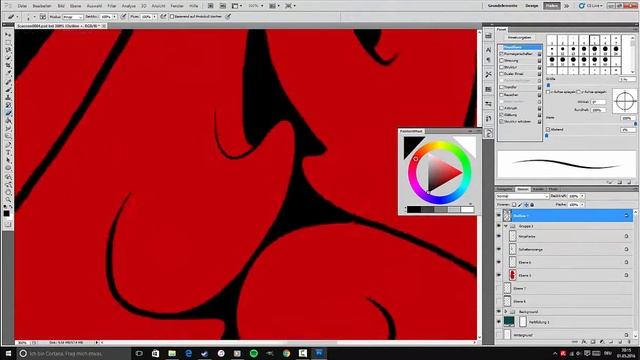Select the Clone Stamp tool

tap(8, 98)
